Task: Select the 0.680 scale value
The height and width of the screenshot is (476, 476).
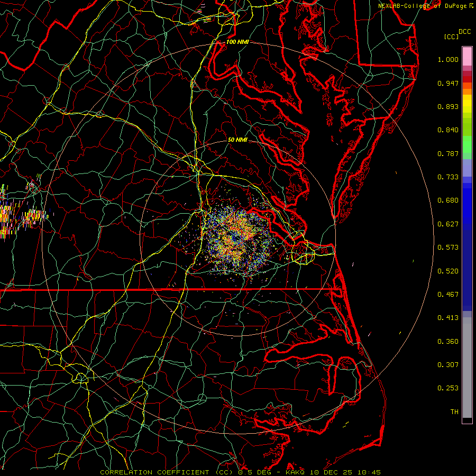Action: click(448, 200)
